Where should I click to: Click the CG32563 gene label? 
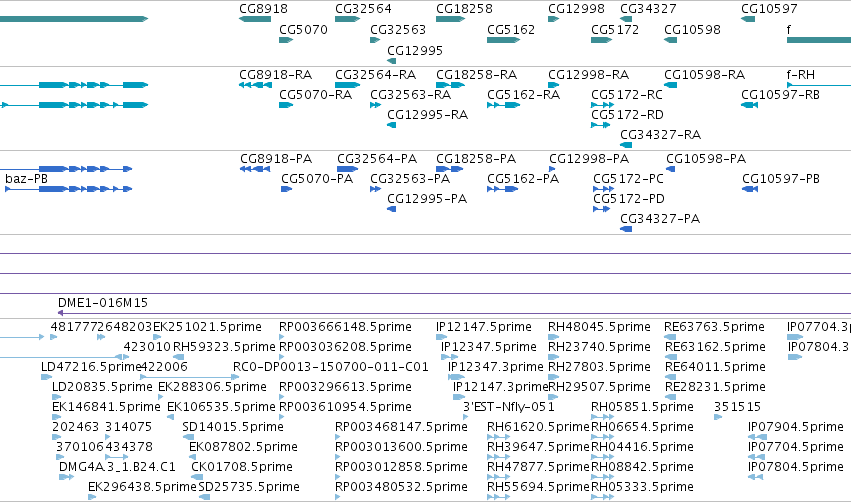coord(398,29)
